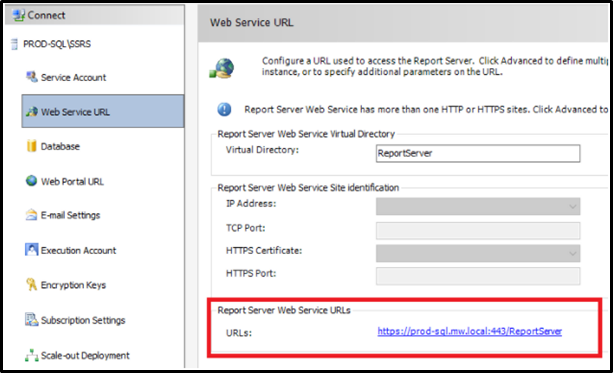
Task: Open the Web Portal URL page
Action: [72, 181]
